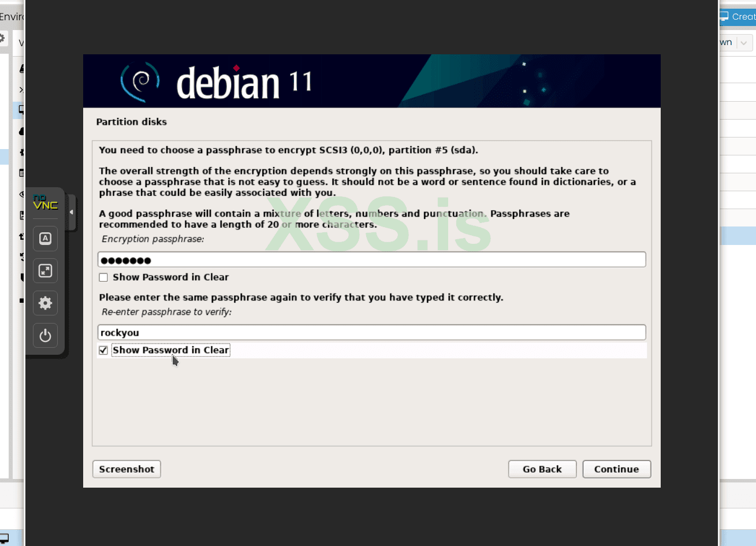
Task: Uncheck Show Password in Clear under Re-enter passphrase
Action: [x=103, y=350]
